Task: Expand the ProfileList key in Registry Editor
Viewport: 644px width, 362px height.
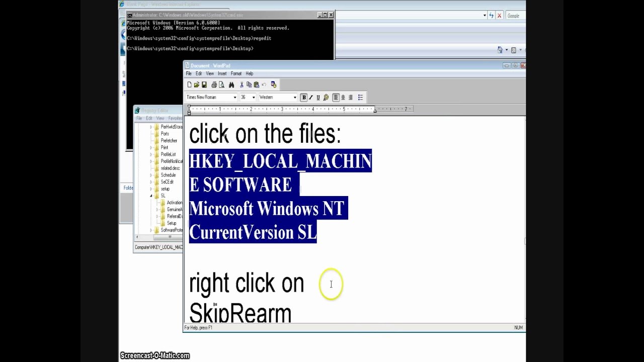Action: click(151, 154)
